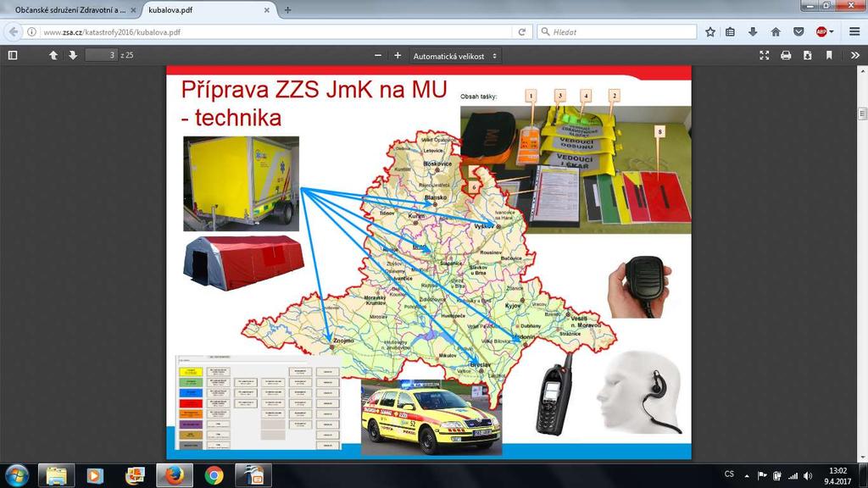The image size is (868, 488).
Task: Click scrollbar up arrow in PDF viewer
Action: pyautogui.click(x=862, y=71)
